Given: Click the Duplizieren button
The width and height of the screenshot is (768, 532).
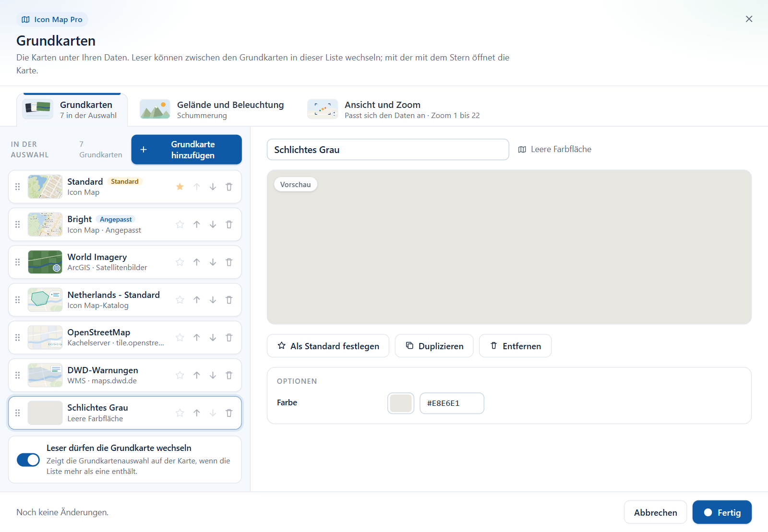Looking at the screenshot, I should click(434, 346).
